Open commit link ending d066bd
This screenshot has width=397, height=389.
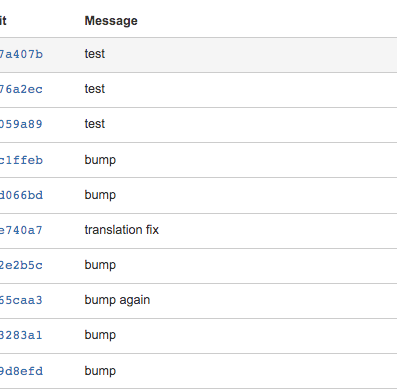coord(21,195)
